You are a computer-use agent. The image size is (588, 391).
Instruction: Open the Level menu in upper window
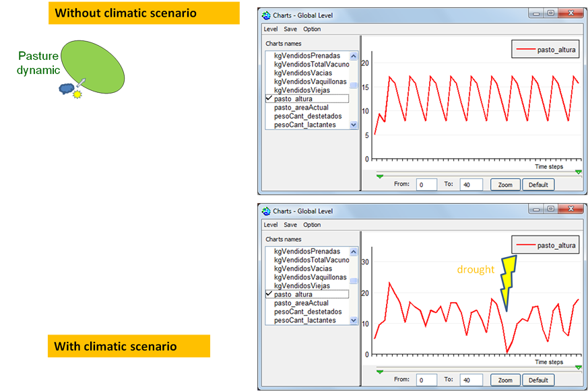tap(270, 29)
